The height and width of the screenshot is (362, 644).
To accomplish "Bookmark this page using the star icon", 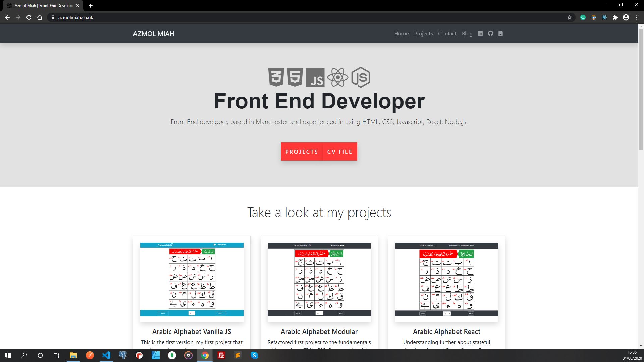I will coord(569,17).
